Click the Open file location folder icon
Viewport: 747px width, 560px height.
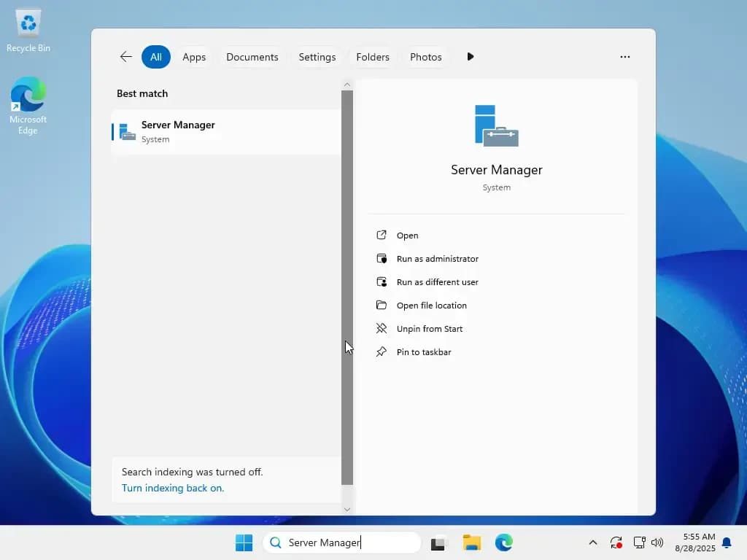[381, 305]
